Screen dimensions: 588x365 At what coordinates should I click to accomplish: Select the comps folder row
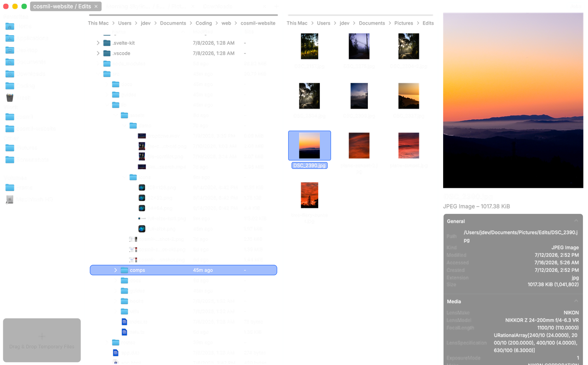[183, 270]
